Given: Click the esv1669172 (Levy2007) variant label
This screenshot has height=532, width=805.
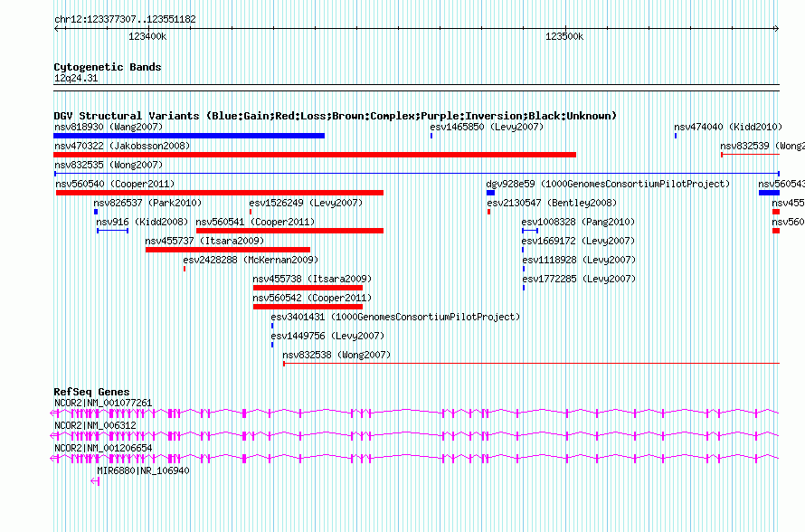Looking at the screenshot, I should pos(578,241).
